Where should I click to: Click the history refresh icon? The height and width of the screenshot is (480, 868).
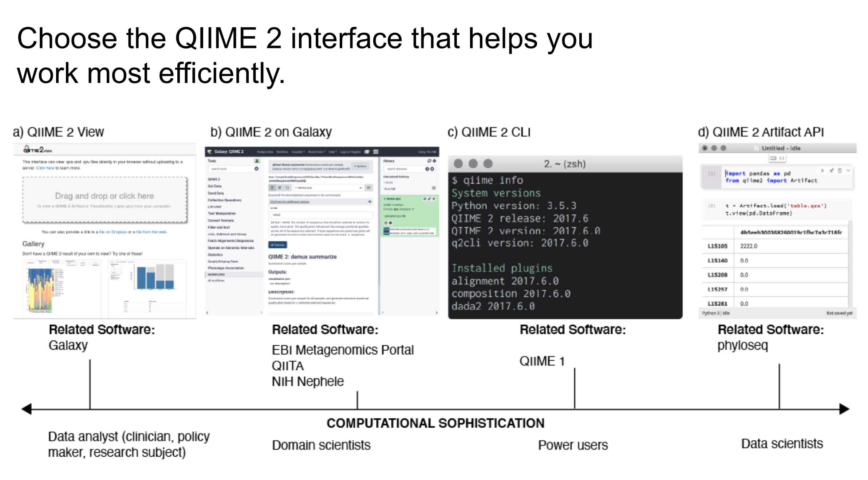pyautogui.click(x=429, y=161)
